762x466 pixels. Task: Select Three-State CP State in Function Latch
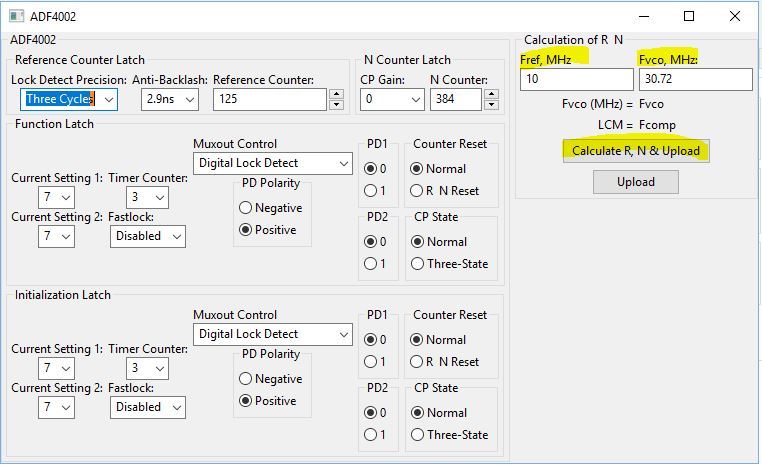pos(450,263)
